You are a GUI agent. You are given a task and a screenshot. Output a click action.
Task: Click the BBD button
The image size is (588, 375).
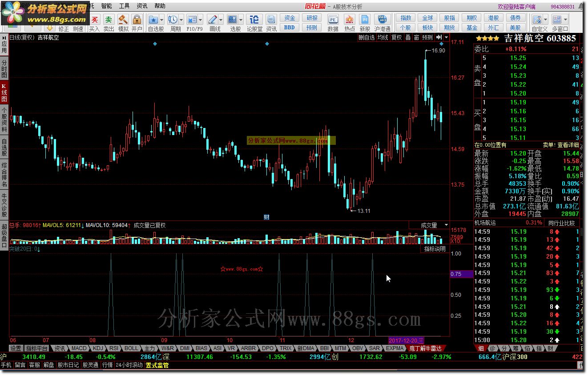[x=290, y=27]
